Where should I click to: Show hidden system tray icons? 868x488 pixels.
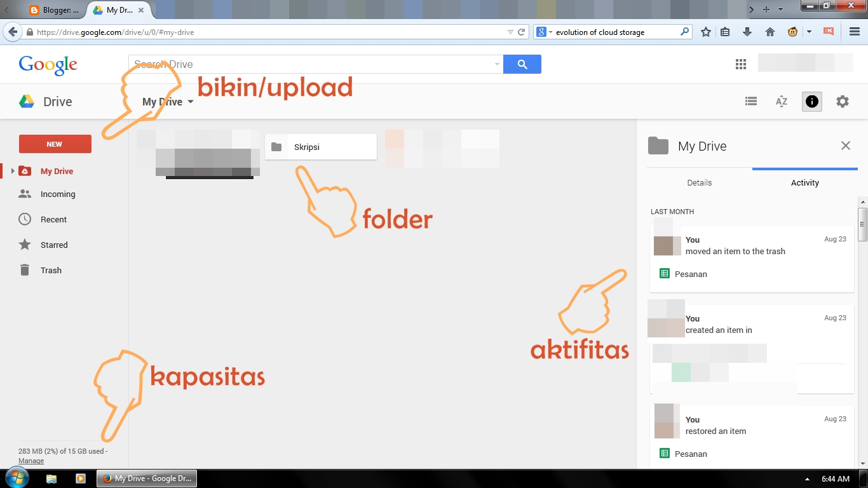(x=808, y=479)
